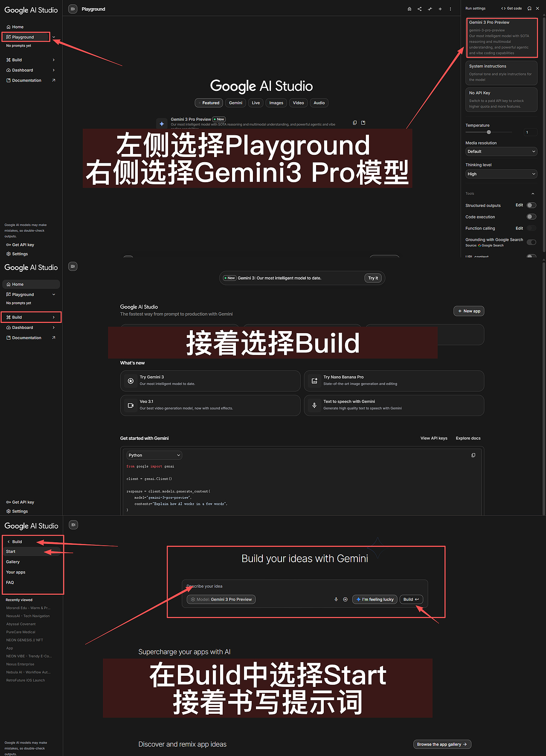Switch to the Gemini tab
Image resolution: width=546 pixels, height=756 pixels.
235,103
